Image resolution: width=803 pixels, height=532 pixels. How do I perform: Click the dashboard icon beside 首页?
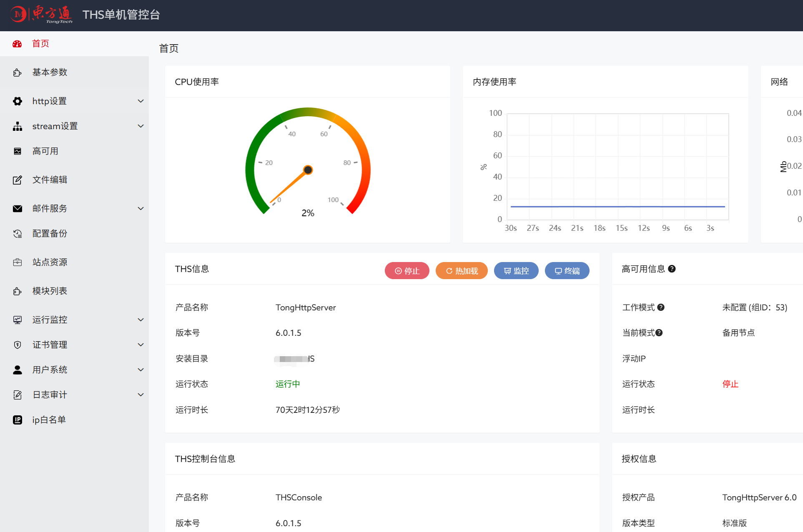click(x=17, y=44)
